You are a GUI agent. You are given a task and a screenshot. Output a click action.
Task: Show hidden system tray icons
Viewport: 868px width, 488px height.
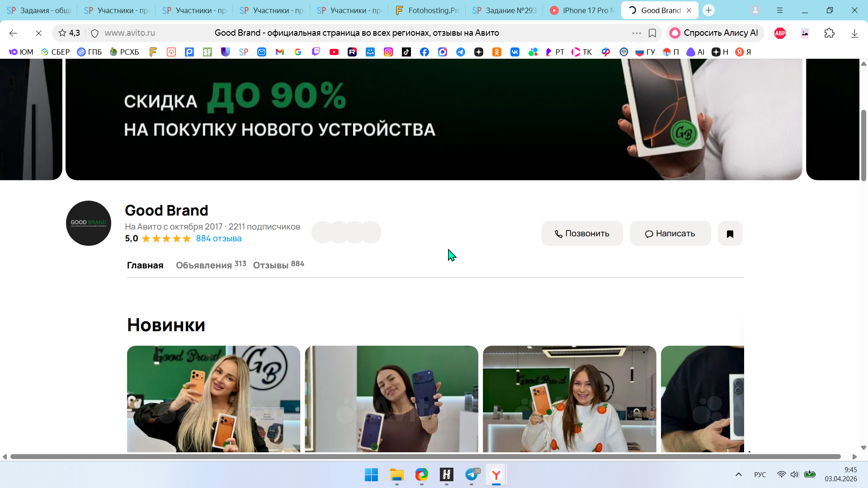(739, 474)
